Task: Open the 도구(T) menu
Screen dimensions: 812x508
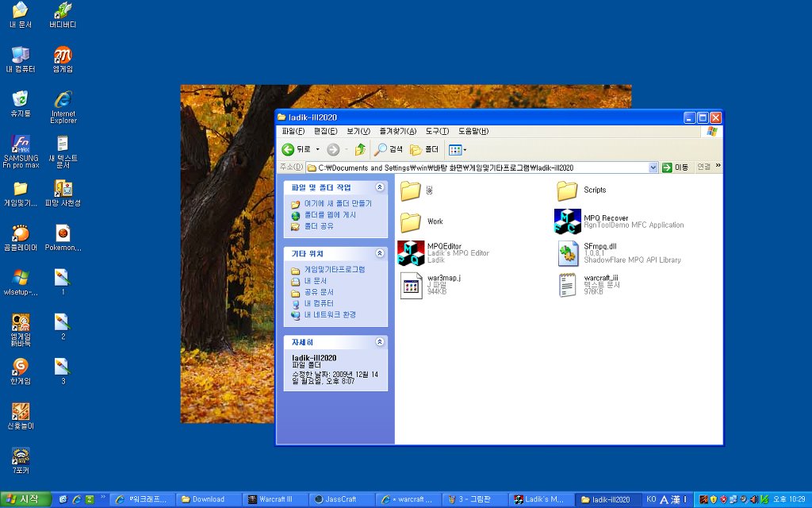Action: 437,131
